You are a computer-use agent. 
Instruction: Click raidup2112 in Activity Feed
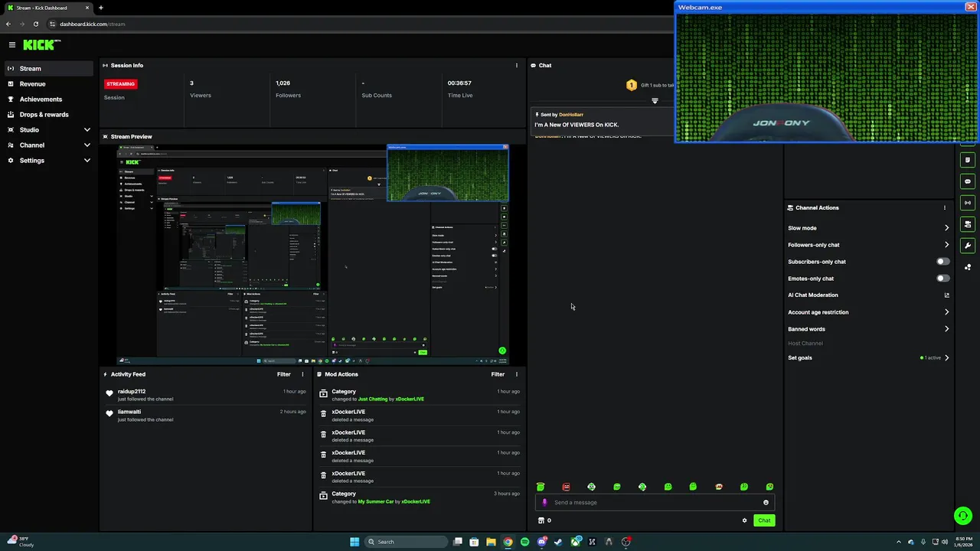pyautogui.click(x=132, y=391)
